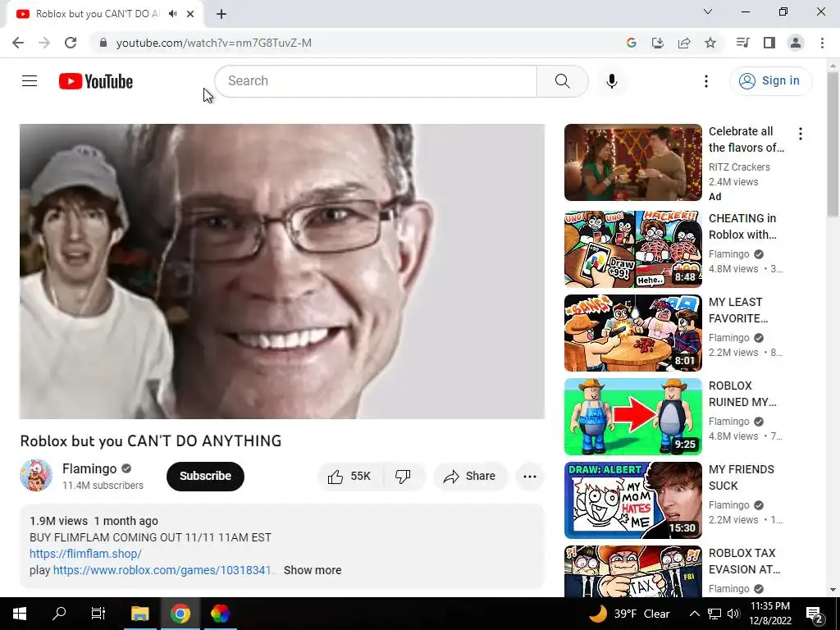Image resolution: width=840 pixels, height=630 pixels.
Task: Open a new browser tab
Action: click(x=221, y=14)
